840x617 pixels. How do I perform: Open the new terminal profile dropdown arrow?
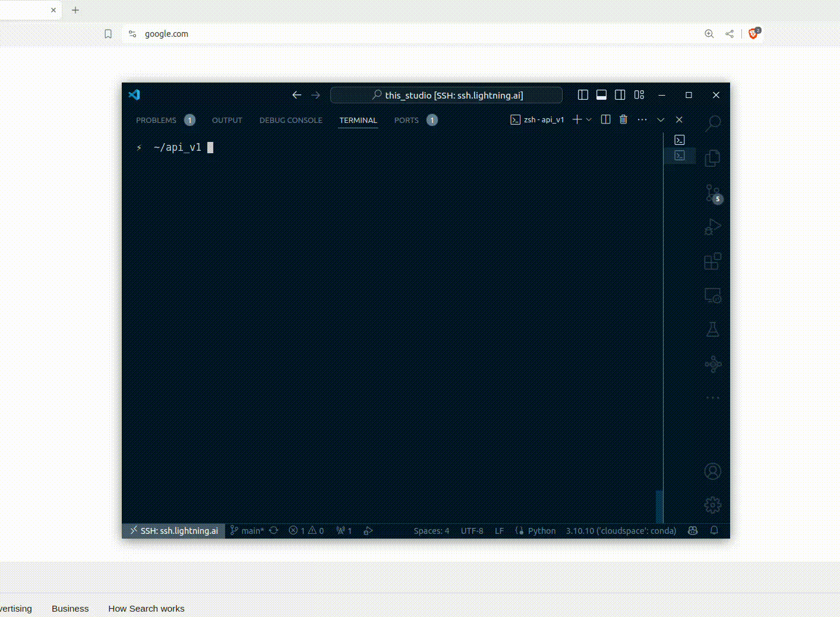tap(589, 120)
